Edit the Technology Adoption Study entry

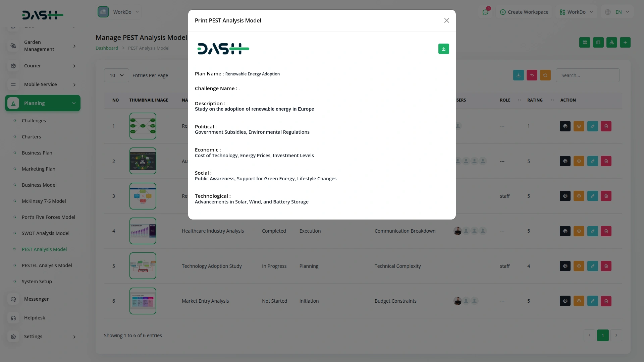click(x=592, y=266)
